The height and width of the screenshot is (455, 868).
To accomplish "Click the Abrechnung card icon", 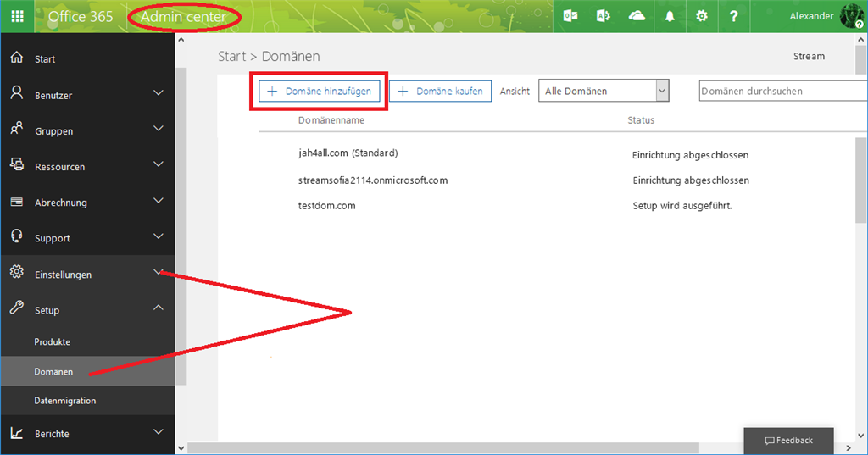I will (x=17, y=202).
